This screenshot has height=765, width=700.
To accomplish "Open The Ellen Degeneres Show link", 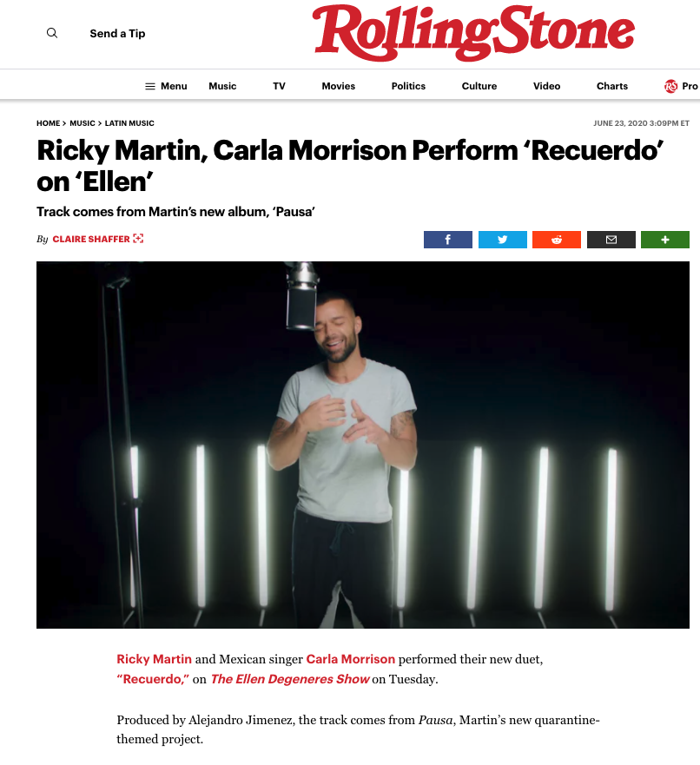I will point(290,679).
